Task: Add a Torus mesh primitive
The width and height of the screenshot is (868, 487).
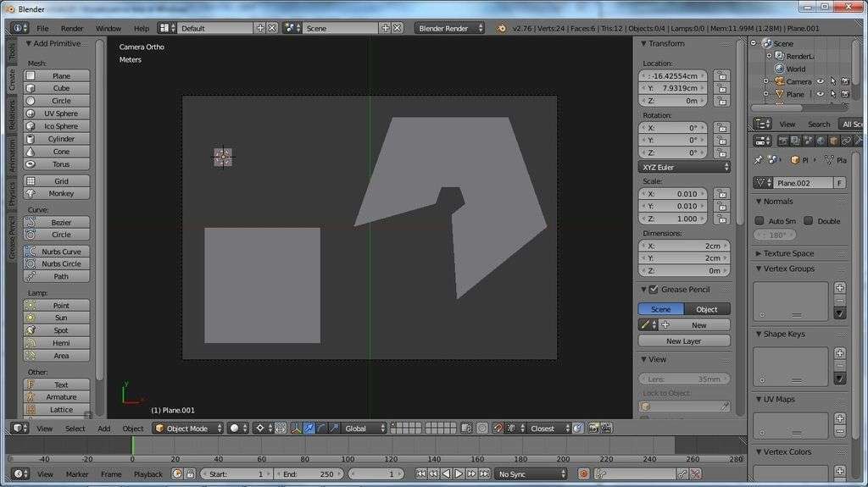Action: (x=57, y=164)
